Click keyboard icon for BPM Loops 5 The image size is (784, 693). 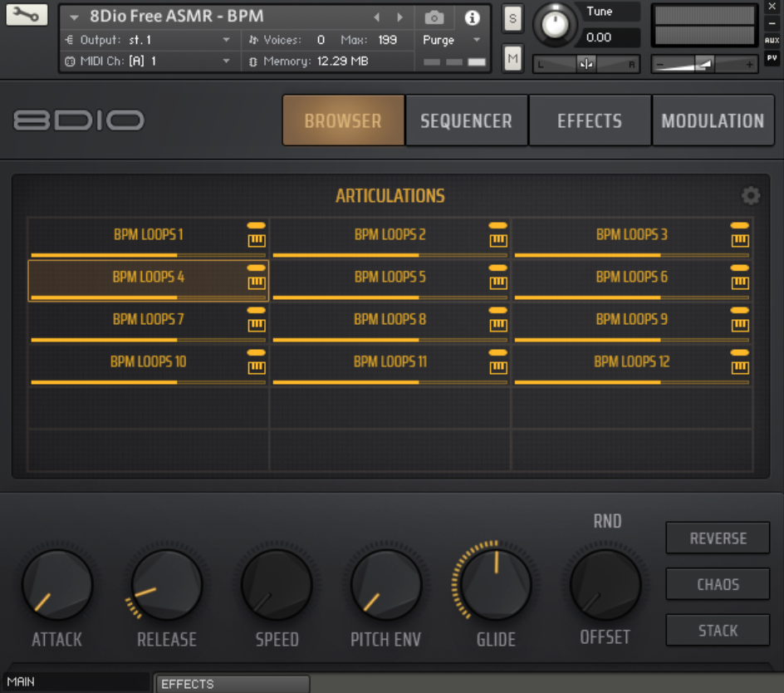click(498, 283)
